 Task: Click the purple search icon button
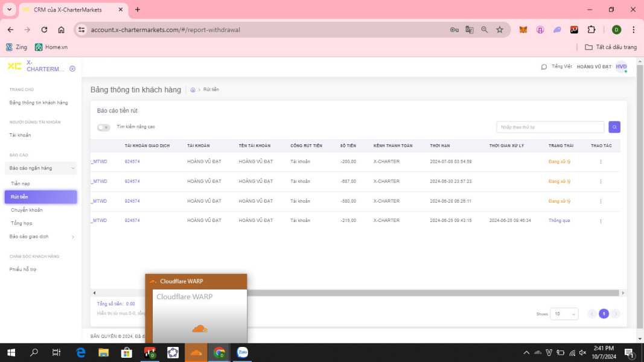coord(614,127)
